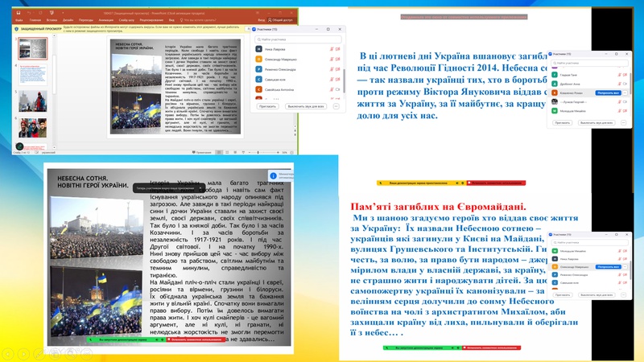The height and width of the screenshot is (362, 644).
Task: Click the magnifier zoom icon in slideshow controls
Action: tap(71, 353)
